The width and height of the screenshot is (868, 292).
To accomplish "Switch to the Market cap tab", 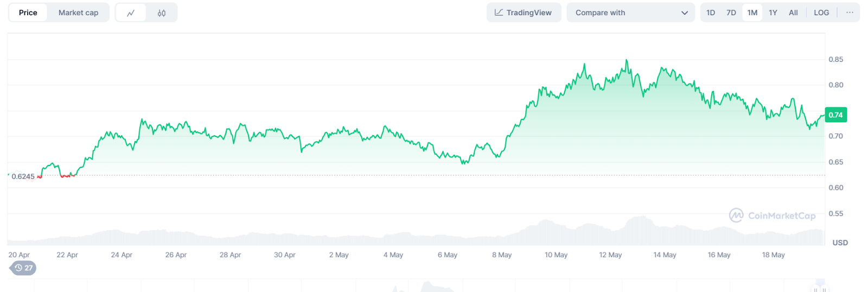I will tap(78, 12).
